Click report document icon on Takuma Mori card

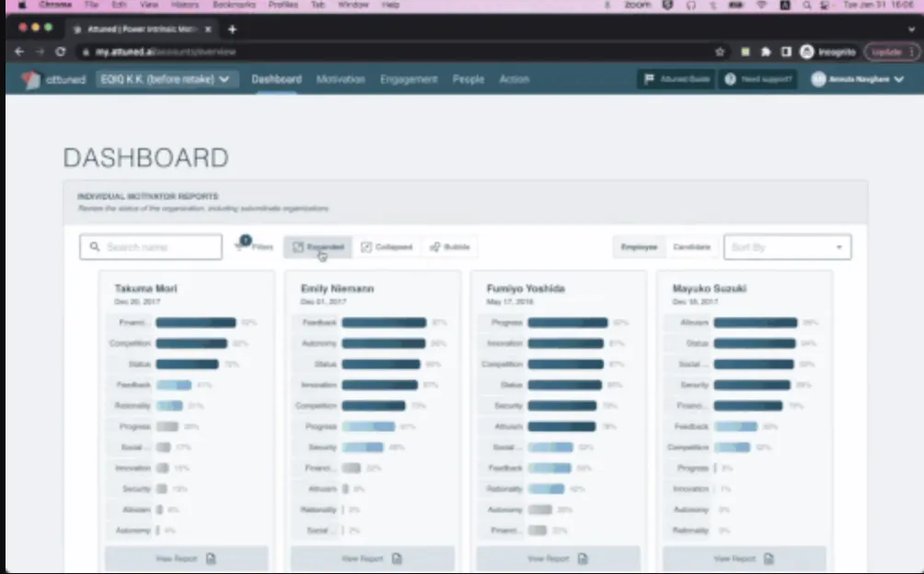[x=211, y=558]
